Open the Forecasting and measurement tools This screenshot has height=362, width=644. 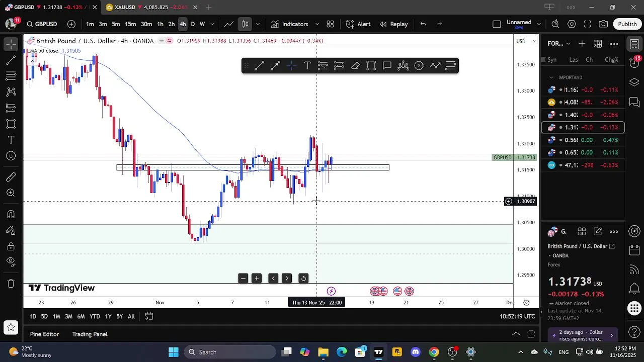click(11, 108)
